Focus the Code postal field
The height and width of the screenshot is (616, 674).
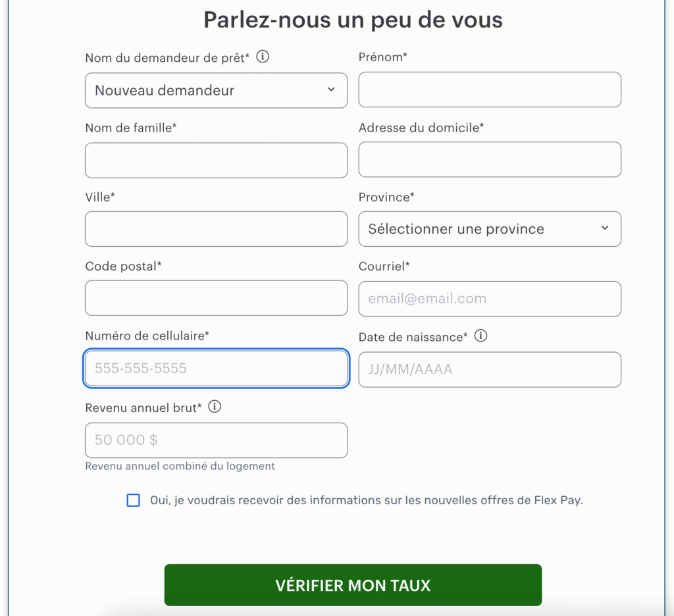tap(216, 298)
